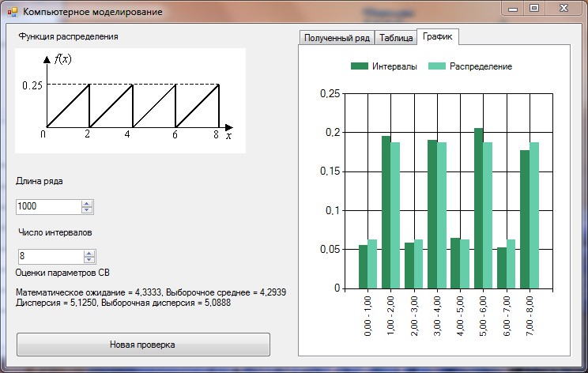This screenshot has width=588, height=373.
Task: Click light bar for interval 7,00 - 8,00
Action: [x=534, y=215]
